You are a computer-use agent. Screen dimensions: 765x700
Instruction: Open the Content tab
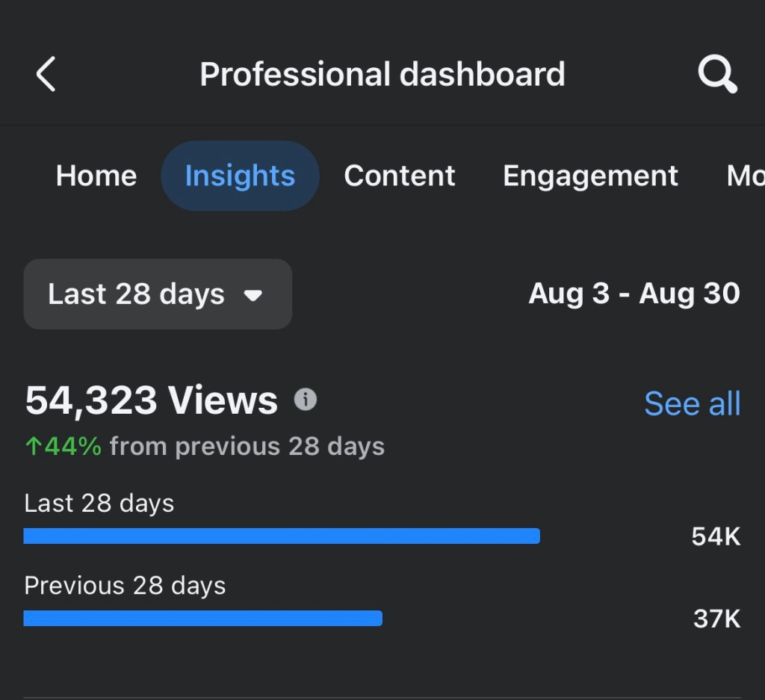(x=399, y=176)
